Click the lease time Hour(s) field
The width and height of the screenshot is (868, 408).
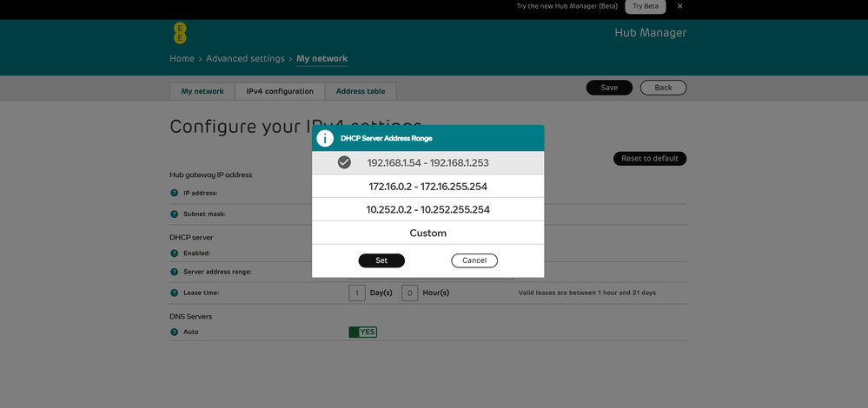point(409,293)
